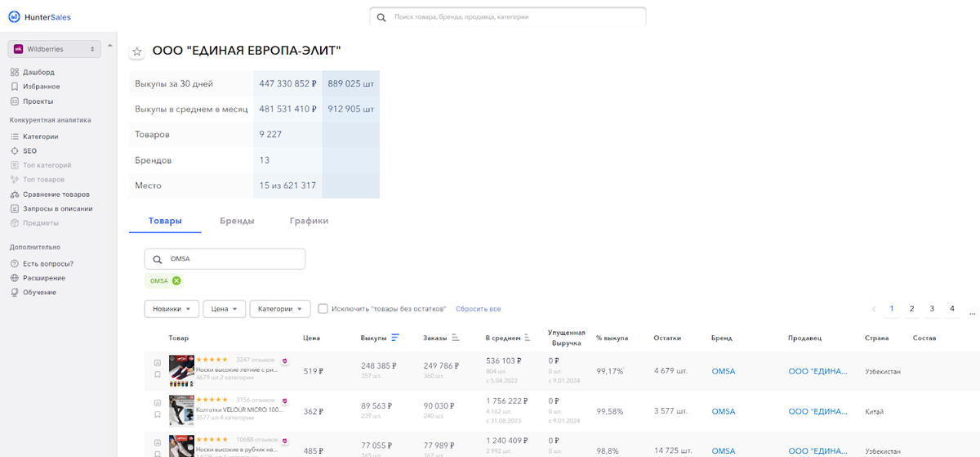Click place value 15 из 621 317
The height and width of the screenshot is (457, 980).
click(287, 186)
